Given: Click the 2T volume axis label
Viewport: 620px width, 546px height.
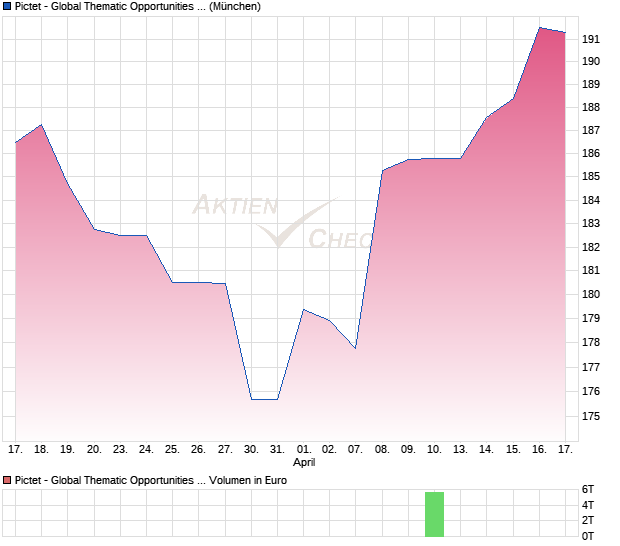Looking at the screenshot, I should pos(588,520).
